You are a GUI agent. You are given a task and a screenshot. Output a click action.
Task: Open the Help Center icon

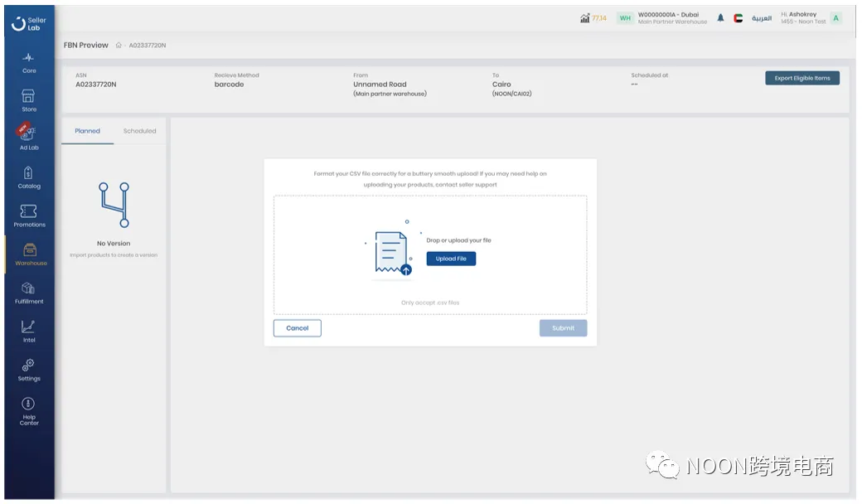29,409
